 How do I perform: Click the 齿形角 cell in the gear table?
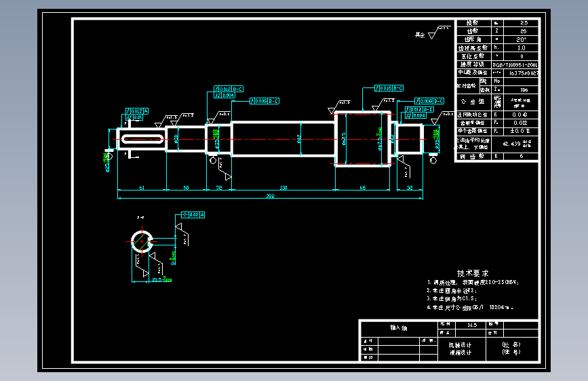473,39
